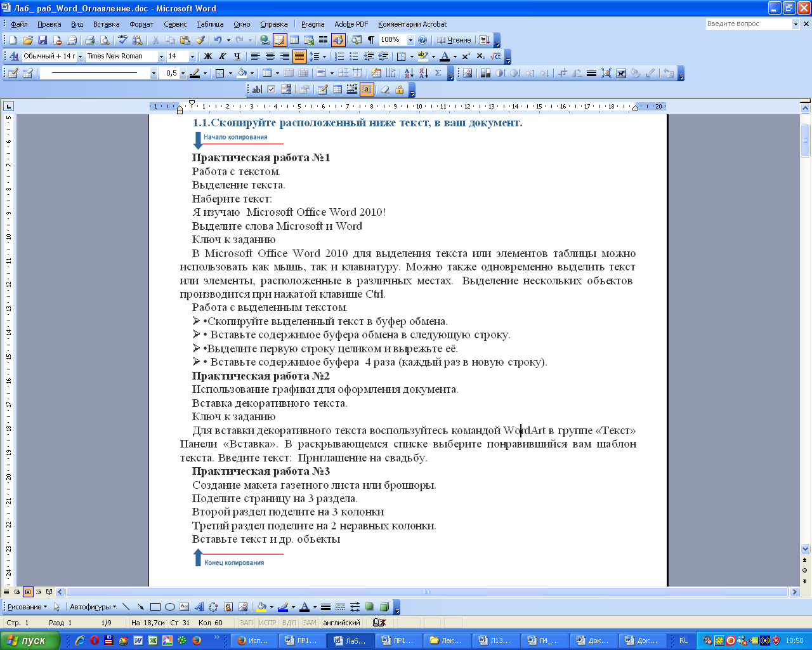Apply subscript x₂ formatting

(x=480, y=56)
